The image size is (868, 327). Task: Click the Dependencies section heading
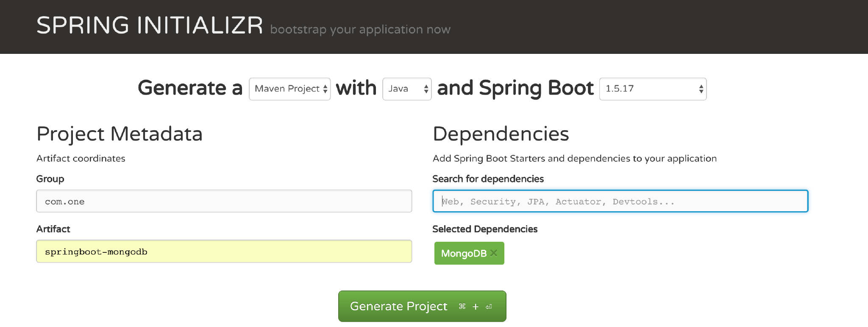501,134
